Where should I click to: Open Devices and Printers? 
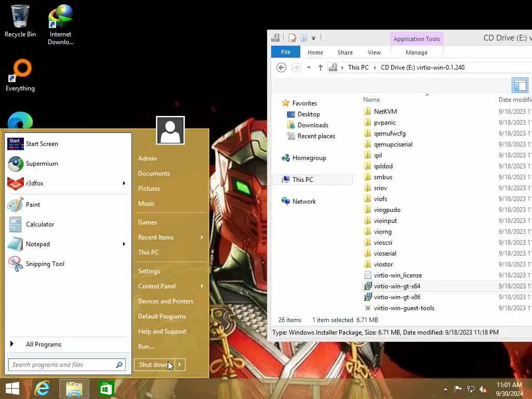166,301
